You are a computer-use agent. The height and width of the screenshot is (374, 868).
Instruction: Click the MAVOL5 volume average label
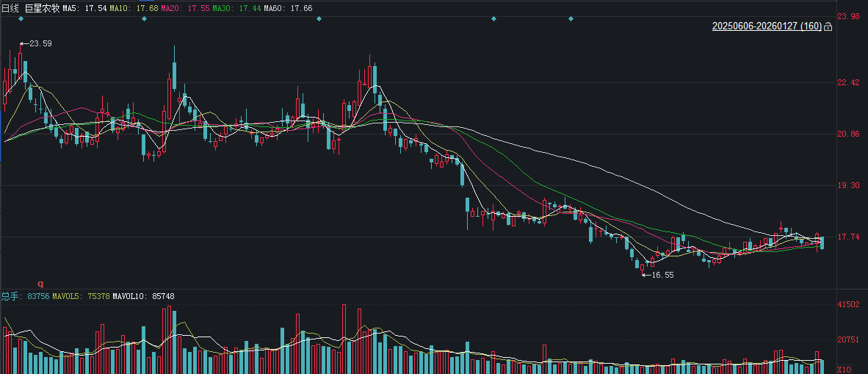pos(81,296)
